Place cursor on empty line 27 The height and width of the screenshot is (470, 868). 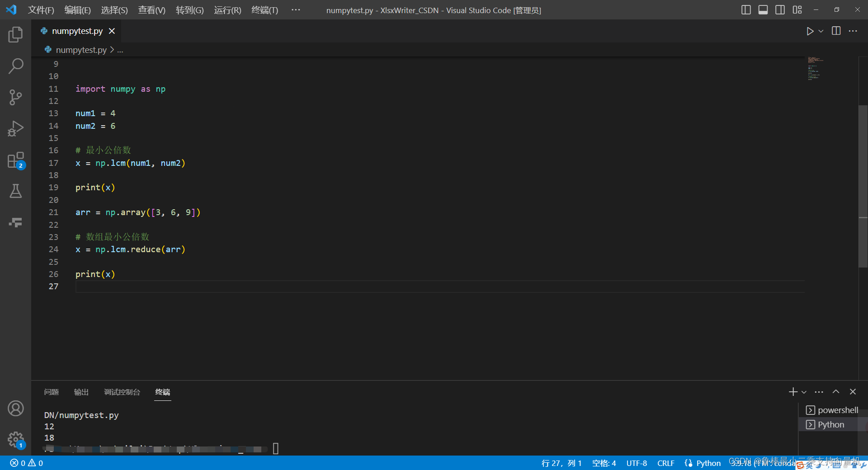(439, 287)
